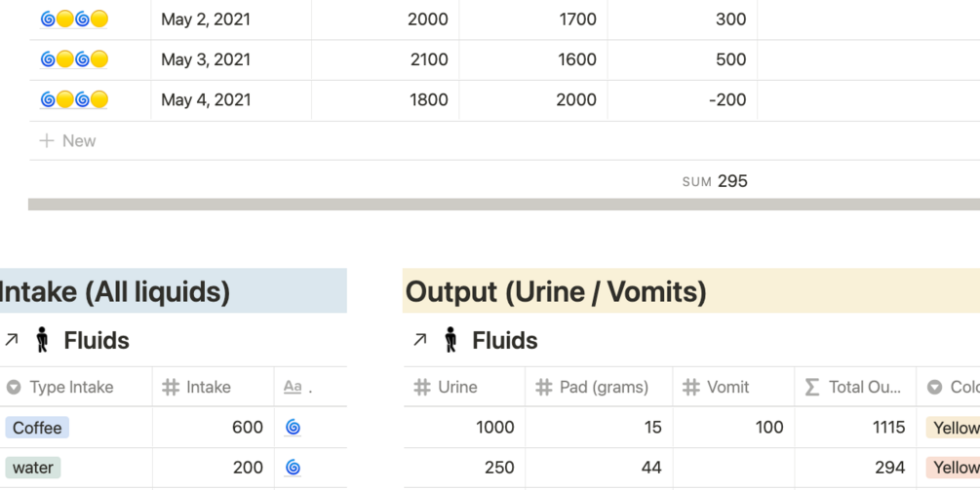Click the person icon in Output Fluids title
Image resolution: width=980 pixels, height=490 pixels.
pyautogui.click(x=451, y=340)
